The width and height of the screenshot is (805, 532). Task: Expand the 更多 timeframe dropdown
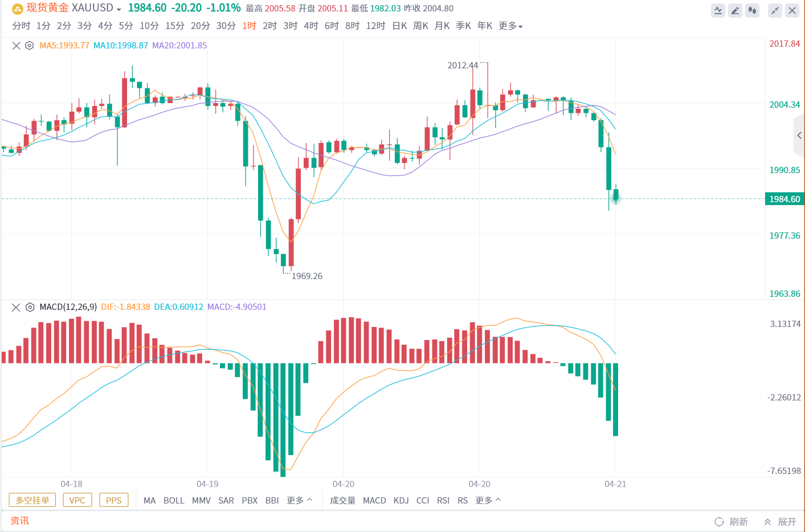[510, 26]
